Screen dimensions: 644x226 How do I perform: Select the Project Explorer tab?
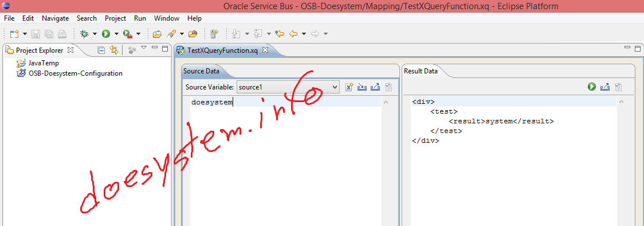tap(40, 50)
